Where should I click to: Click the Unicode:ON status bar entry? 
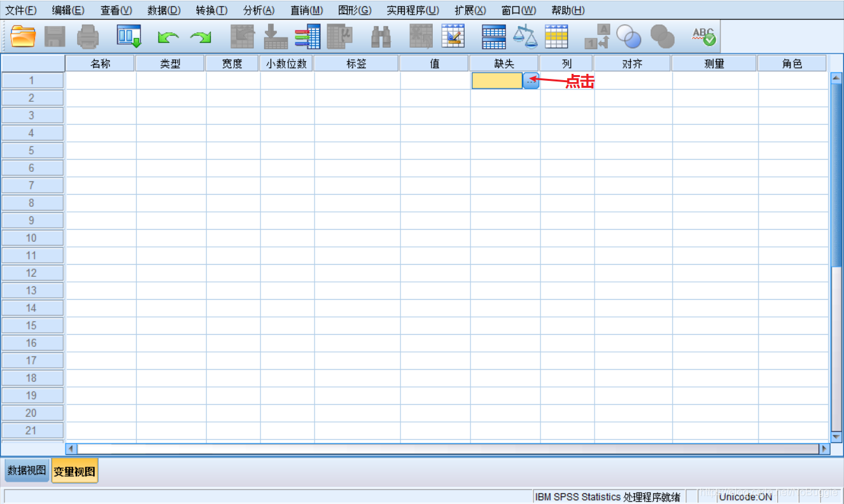[x=746, y=497]
